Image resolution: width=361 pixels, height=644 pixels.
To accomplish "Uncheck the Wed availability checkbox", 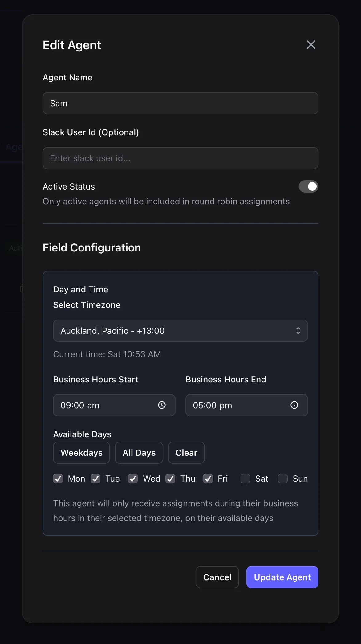I will coord(133,479).
